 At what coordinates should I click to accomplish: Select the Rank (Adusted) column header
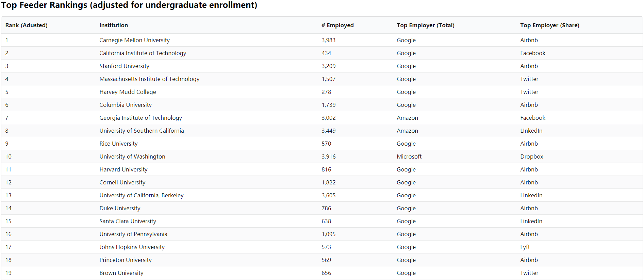pyautogui.click(x=27, y=25)
